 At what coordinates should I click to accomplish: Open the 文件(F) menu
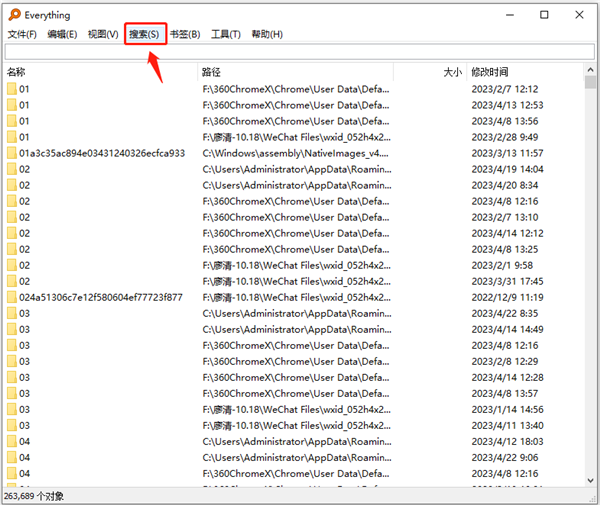pos(22,34)
